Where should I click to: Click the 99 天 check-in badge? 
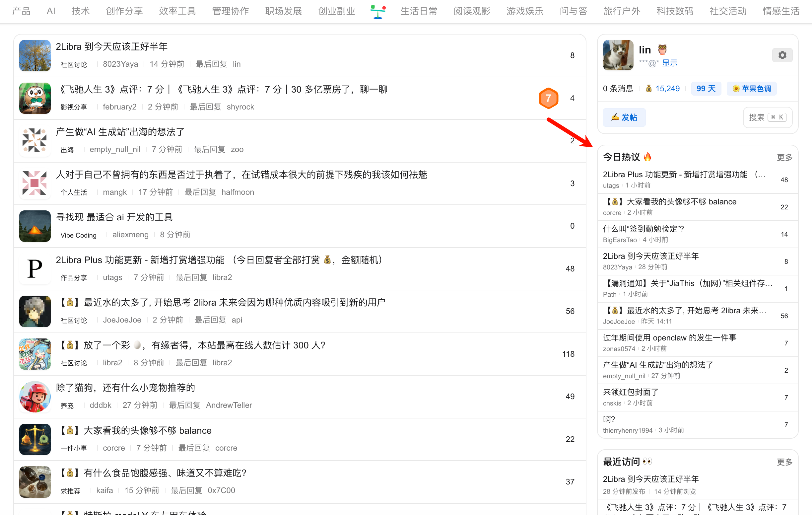[x=706, y=89]
